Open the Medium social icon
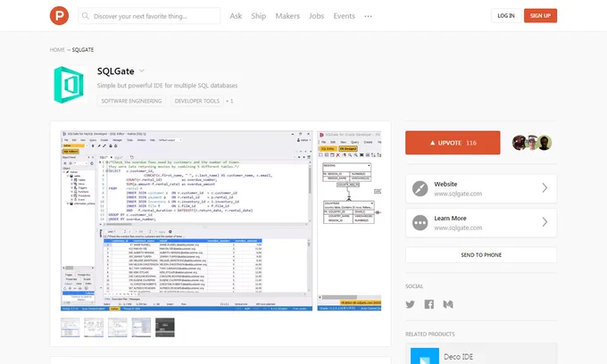The width and height of the screenshot is (607, 364). 448,304
